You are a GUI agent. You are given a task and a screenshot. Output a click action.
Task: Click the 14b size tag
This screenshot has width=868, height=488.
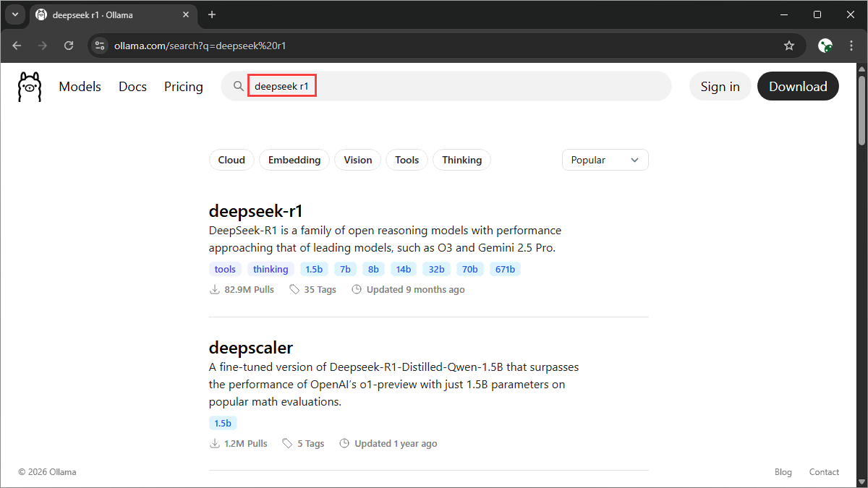pos(404,269)
